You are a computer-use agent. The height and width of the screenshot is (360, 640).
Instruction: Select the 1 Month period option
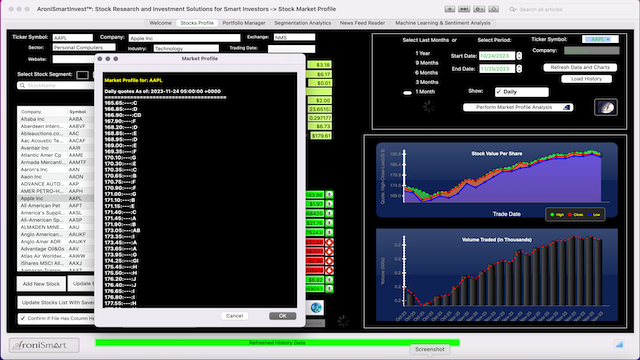(424, 92)
